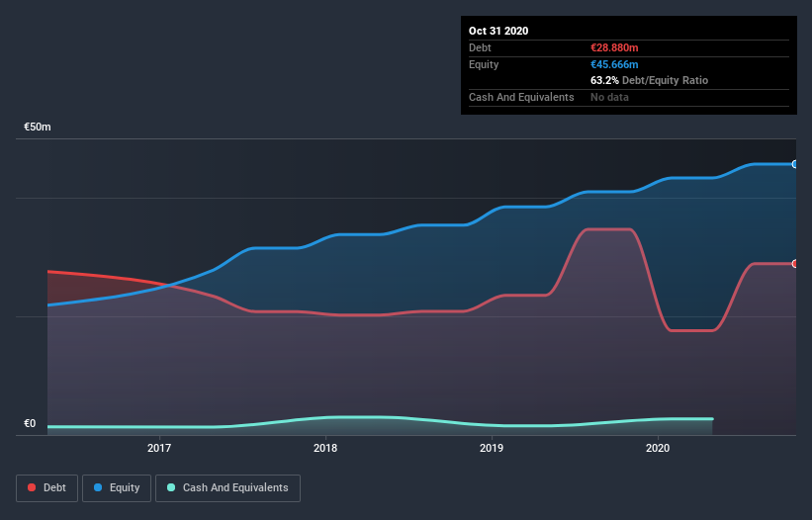
Task: Click the €0 y-axis label
Action: tap(30, 423)
